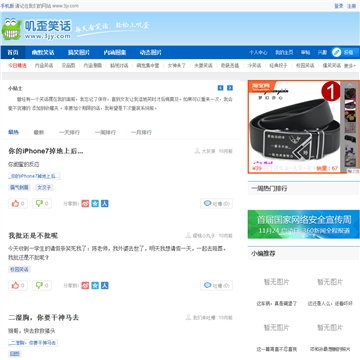
Task: Switch to the 最新 sorting tab
Action: coord(39,132)
